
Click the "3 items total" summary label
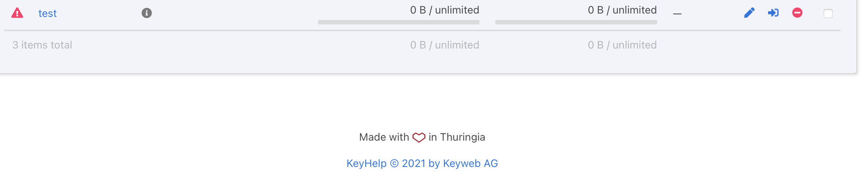point(42,45)
